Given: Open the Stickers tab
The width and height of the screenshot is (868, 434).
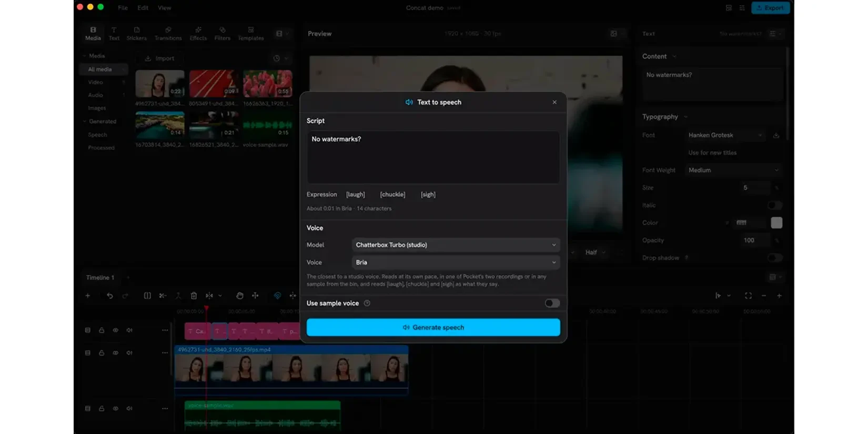Looking at the screenshot, I should pos(136,34).
